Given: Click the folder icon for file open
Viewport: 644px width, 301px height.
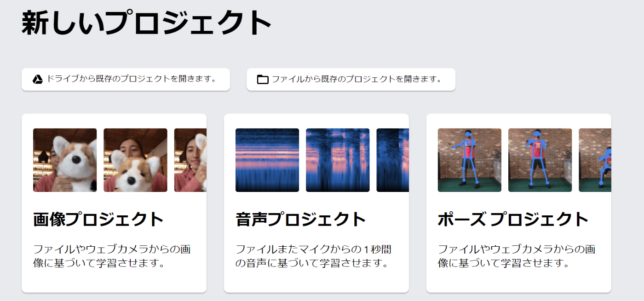Looking at the screenshot, I should point(263,79).
